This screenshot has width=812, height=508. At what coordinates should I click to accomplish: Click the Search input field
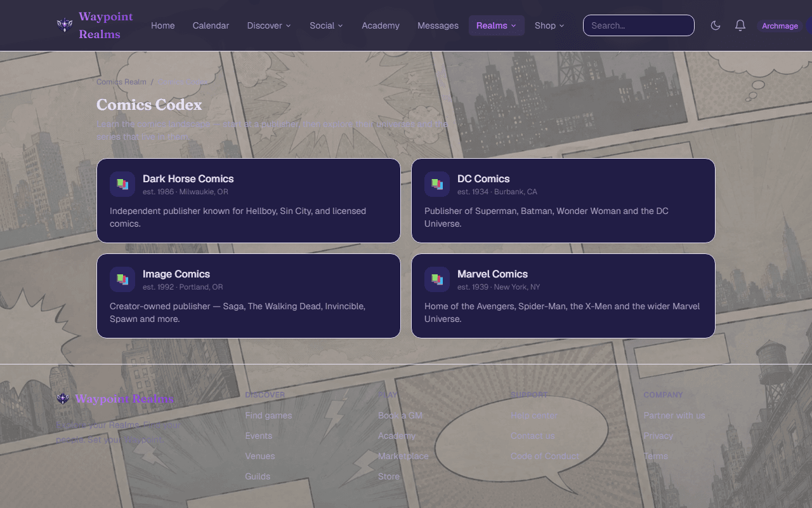pos(638,25)
